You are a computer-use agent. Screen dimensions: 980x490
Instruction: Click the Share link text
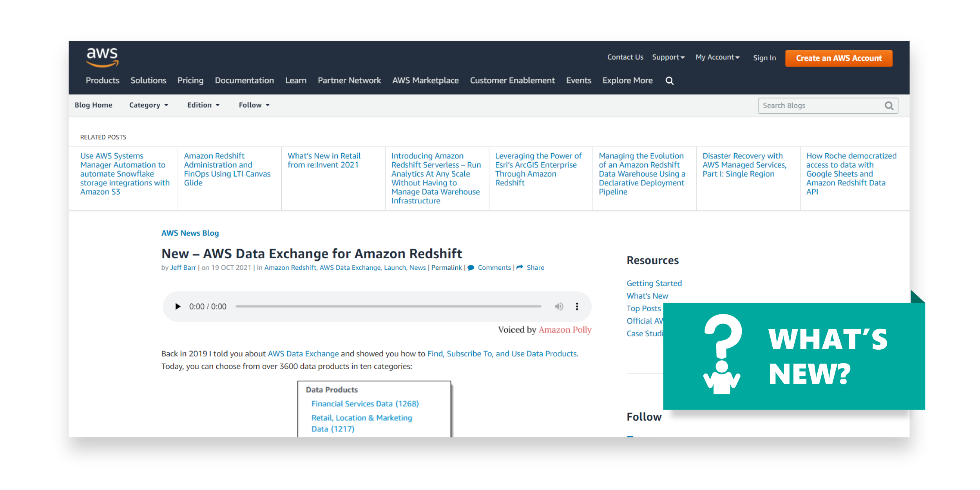[x=535, y=268]
